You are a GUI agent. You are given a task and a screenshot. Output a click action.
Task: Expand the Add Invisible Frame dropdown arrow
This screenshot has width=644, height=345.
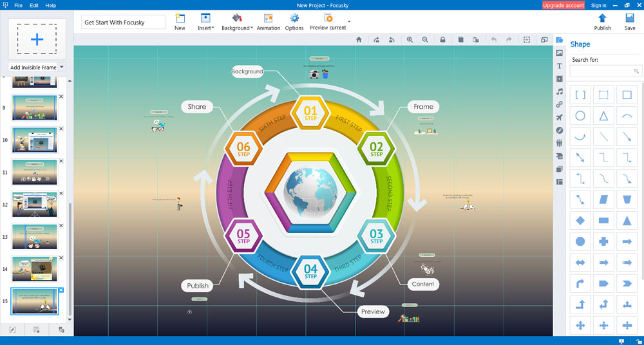(x=62, y=67)
